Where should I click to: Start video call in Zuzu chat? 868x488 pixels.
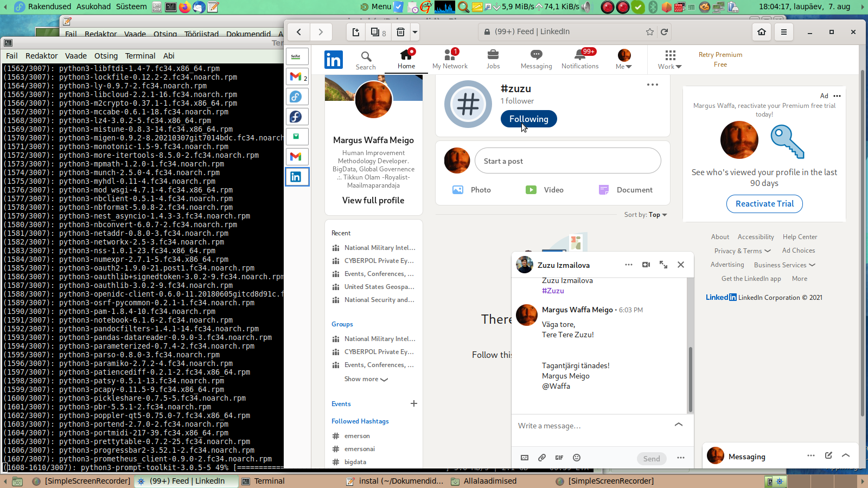tap(646, 265)
